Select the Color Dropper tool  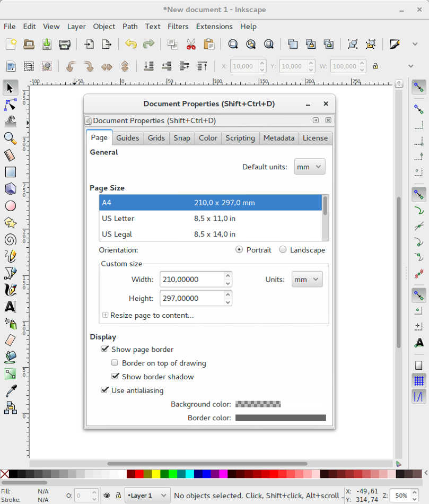coord(10,391)
